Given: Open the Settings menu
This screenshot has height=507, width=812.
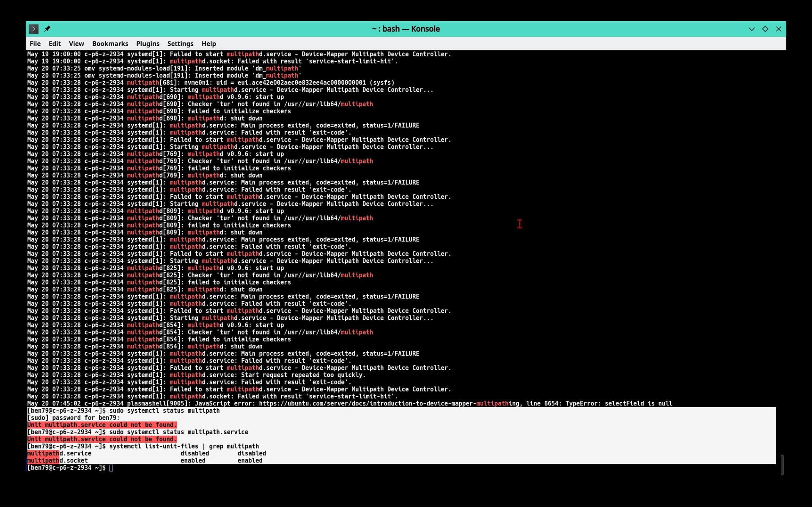Looking at the screenshot, I should [x=180, y=44].
